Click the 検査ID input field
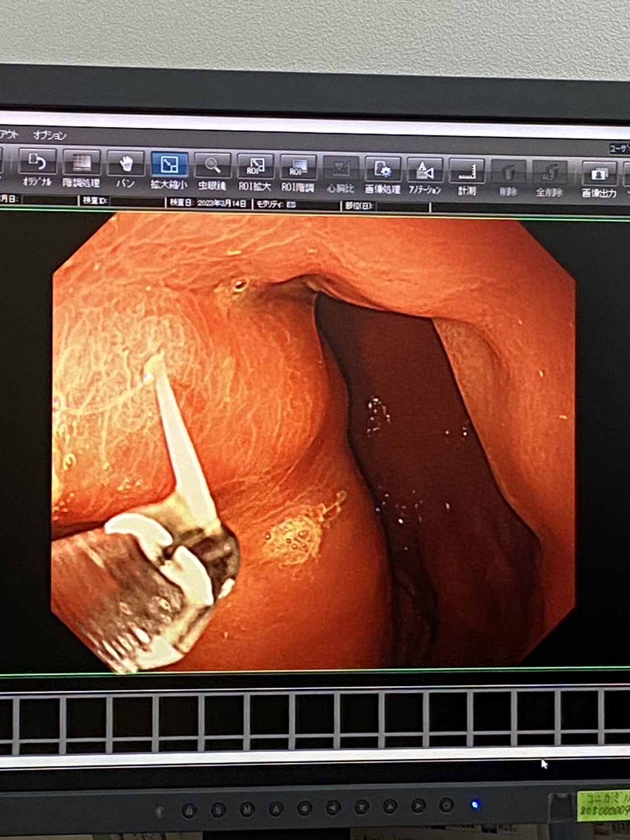 click(135, 201)
